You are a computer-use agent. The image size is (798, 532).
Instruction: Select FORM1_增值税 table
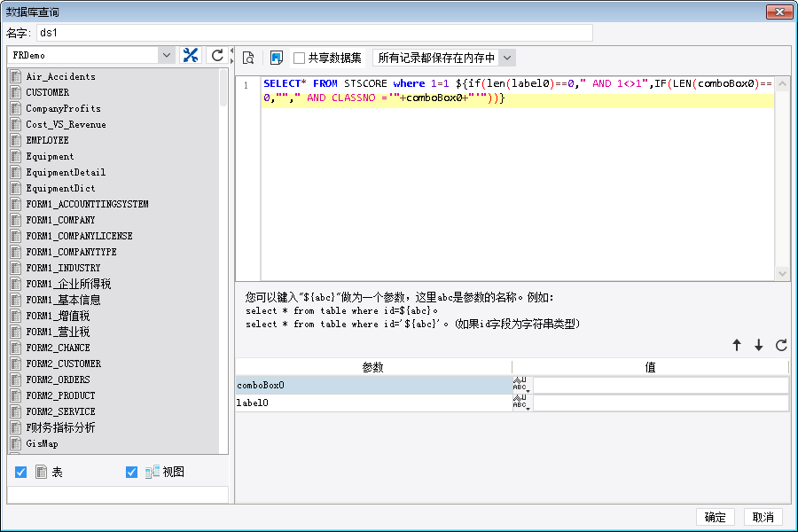[x=58, y=316]
